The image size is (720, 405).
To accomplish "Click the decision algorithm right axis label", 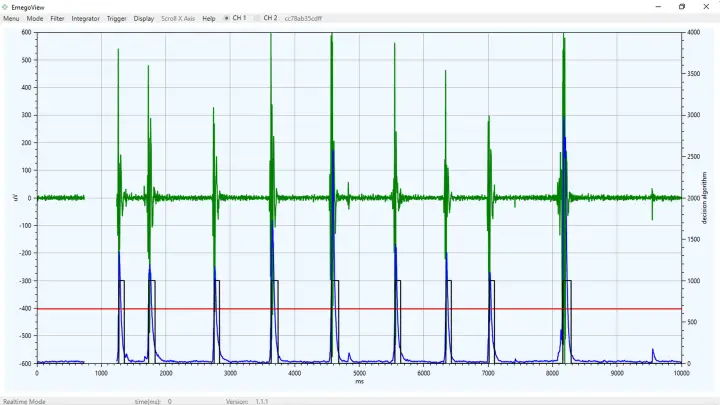I will point(704,198).
